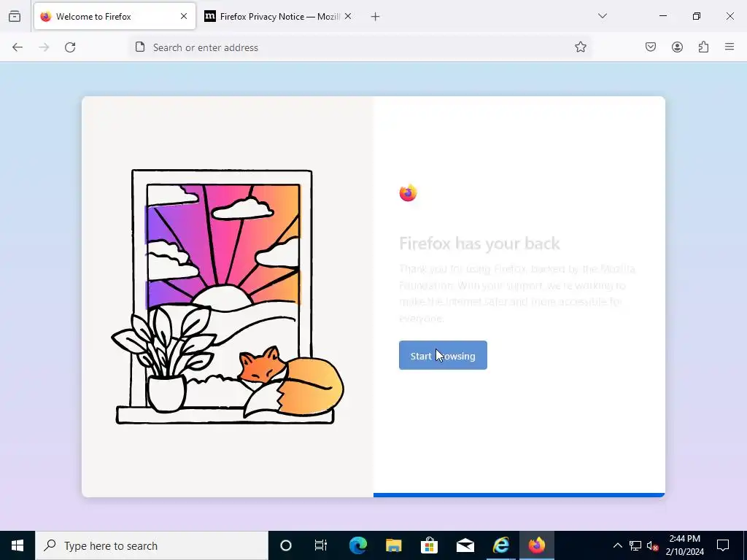Click the Firefox has your back heading

(x=479, y=244)
